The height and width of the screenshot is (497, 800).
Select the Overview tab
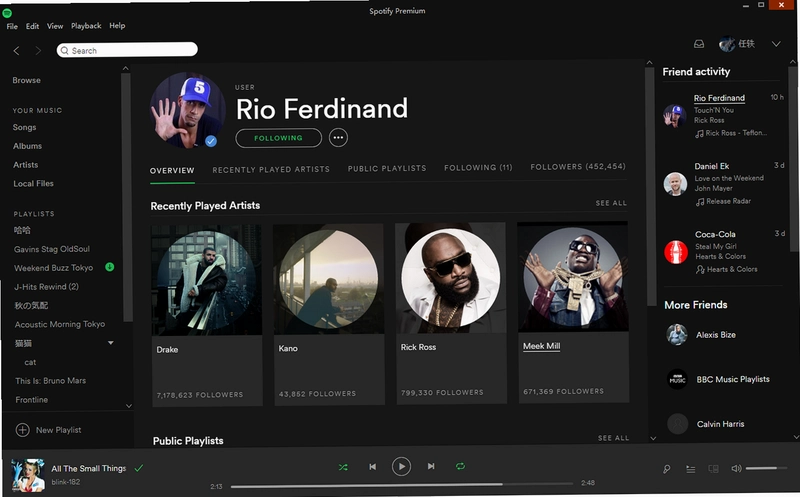click(172, 170)
